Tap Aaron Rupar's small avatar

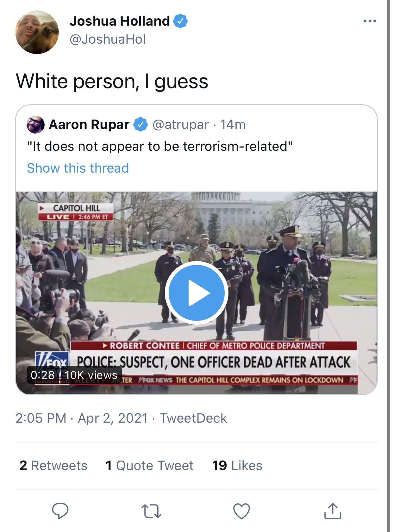(35, 125)
